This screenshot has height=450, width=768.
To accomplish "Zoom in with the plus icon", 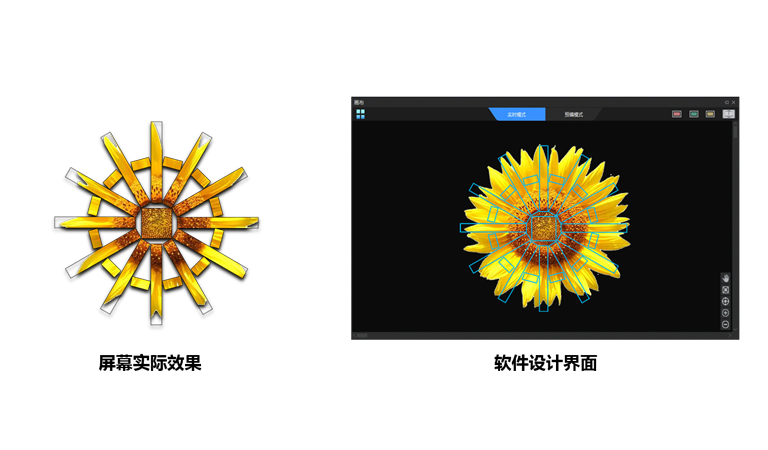I will click(725, 313).
